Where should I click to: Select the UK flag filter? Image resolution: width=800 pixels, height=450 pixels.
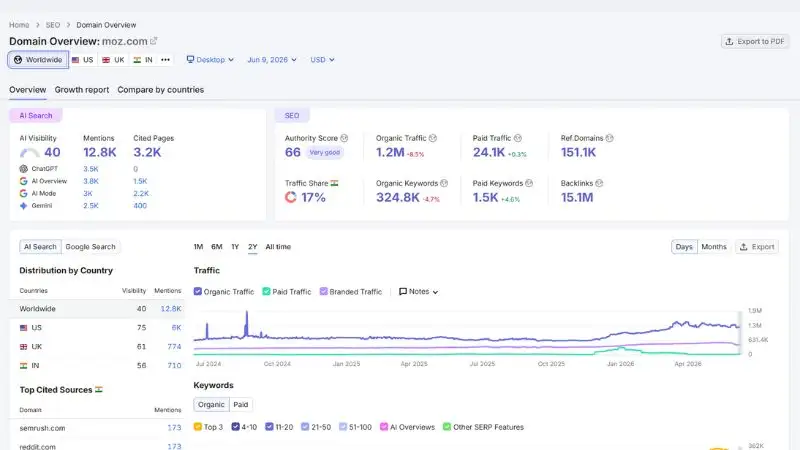coord(113,60)
